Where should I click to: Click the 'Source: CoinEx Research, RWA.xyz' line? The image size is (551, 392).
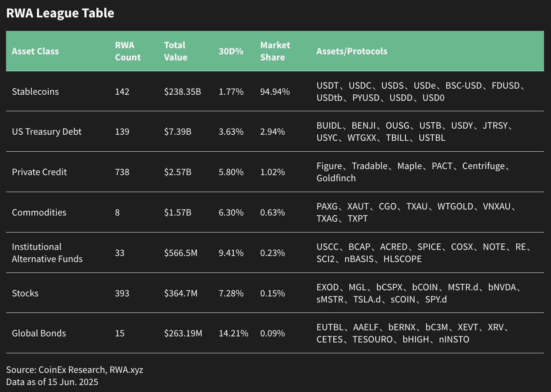pyautogui.click(x=75, y=370)
